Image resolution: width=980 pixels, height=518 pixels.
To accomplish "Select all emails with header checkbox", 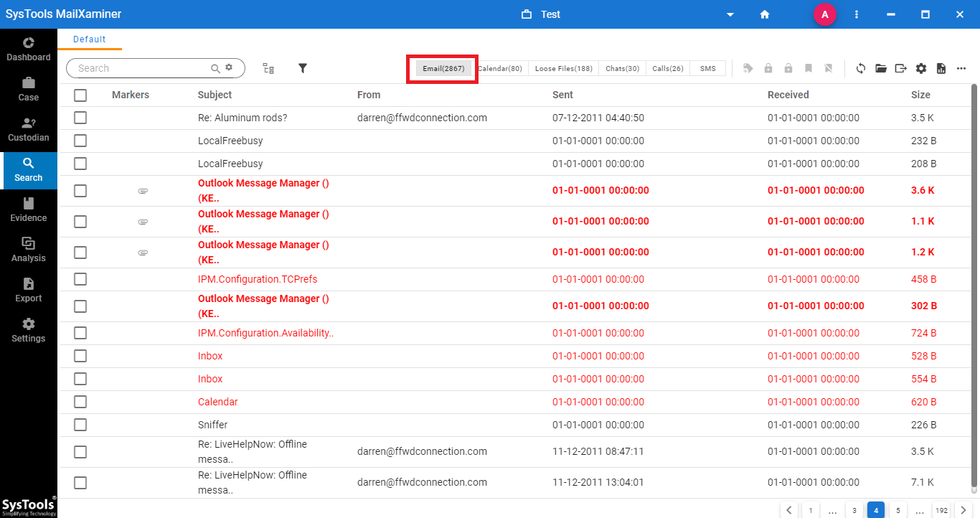I will coord(80,95).
